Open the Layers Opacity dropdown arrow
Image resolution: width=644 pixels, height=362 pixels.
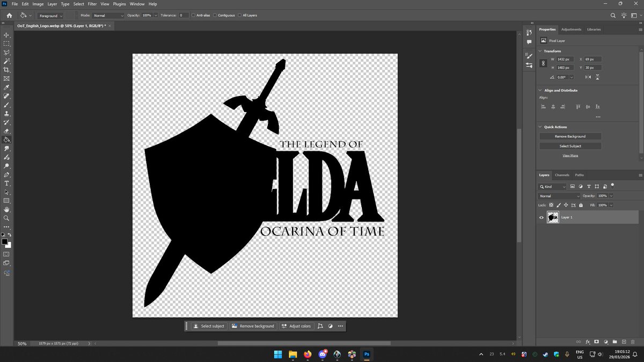coord(611,196)
